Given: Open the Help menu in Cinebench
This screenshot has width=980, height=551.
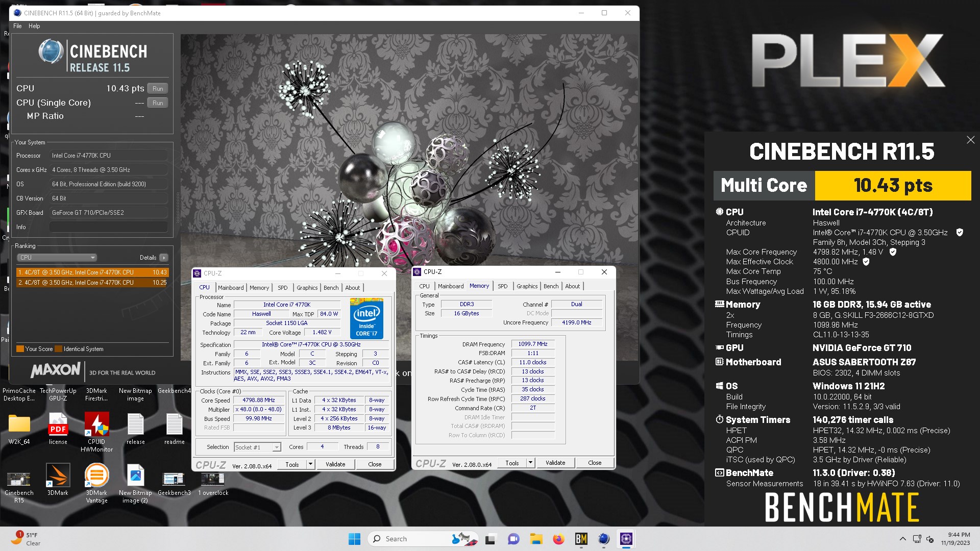Looking at the screenshot, I should click(34, 26).
